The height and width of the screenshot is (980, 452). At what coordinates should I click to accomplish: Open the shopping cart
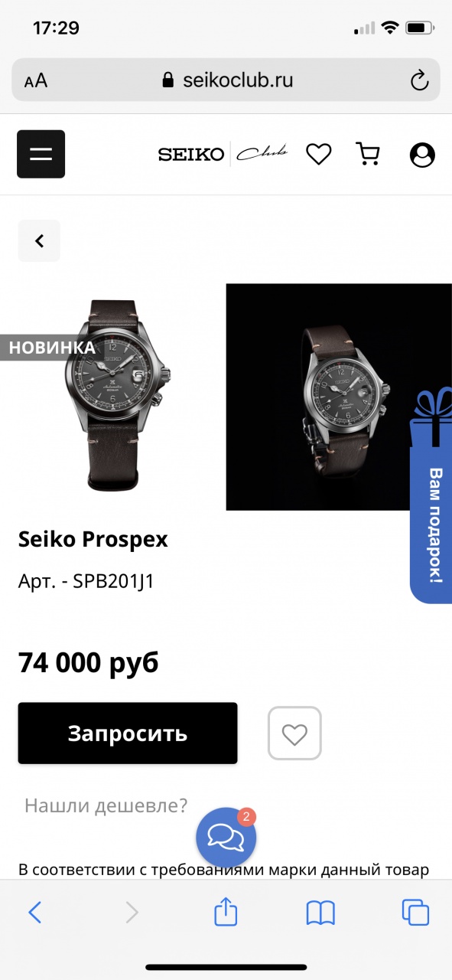pos(368,154)
